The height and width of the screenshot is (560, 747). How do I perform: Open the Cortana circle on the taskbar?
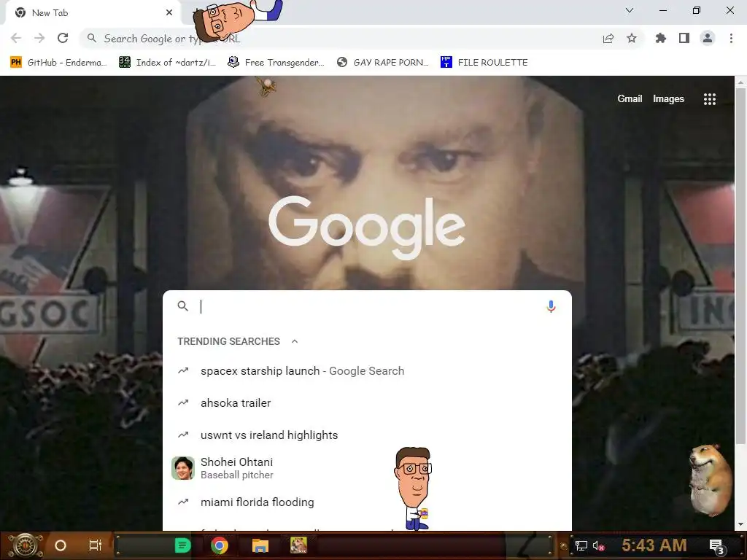(61, 545)
